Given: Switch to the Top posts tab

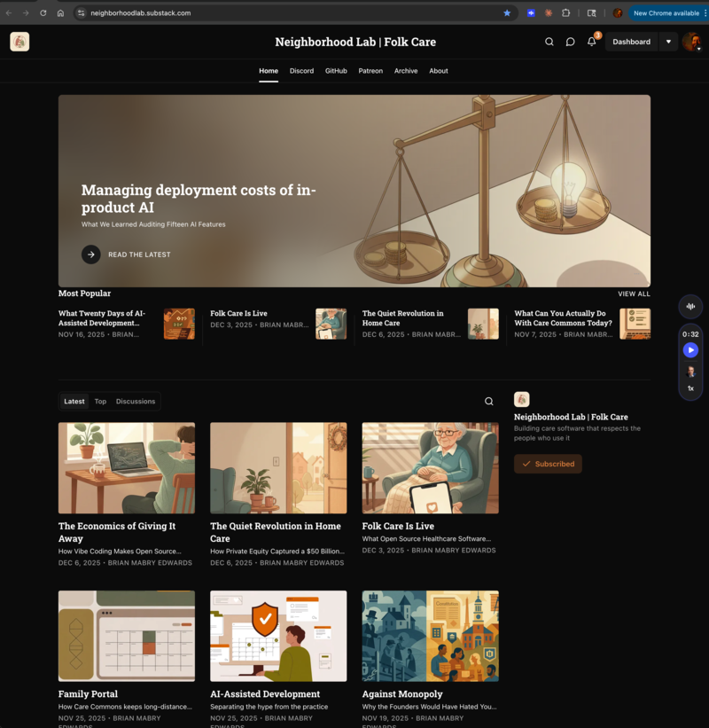Looking at the screenshot, I should pyautogui.click(x=100, y=402).
